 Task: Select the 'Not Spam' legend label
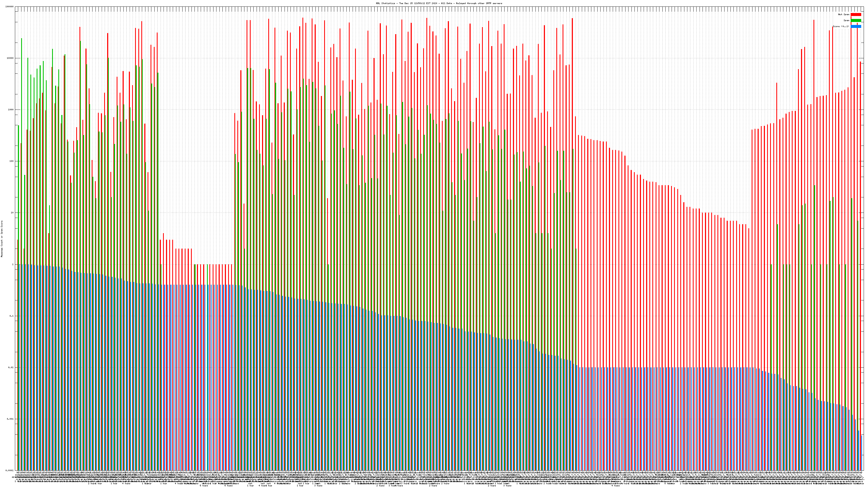click(844, 14)
